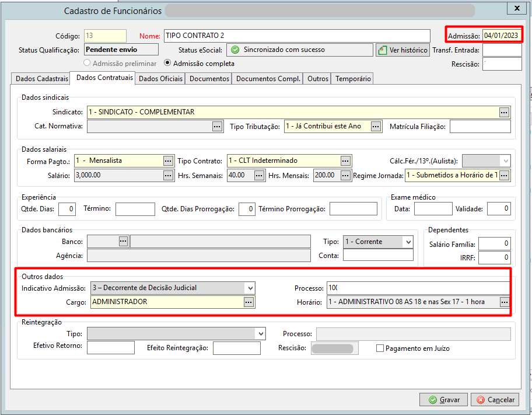Viewport: 532px width, 415px height.
Task: Switch to Temporário tab
Action: (x=353, y=79)
